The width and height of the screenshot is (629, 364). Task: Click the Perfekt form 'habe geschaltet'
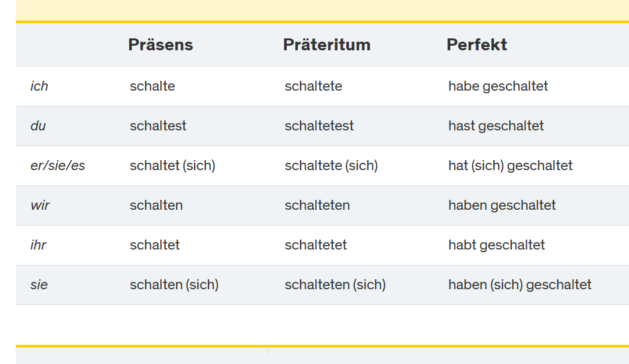click(498, 86)
